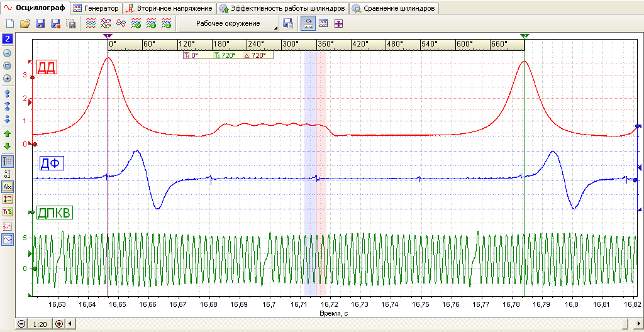Open the Рабочее окружение dropdown
The width and height of the screenshot is (644, 332).
tap(228, 23)
